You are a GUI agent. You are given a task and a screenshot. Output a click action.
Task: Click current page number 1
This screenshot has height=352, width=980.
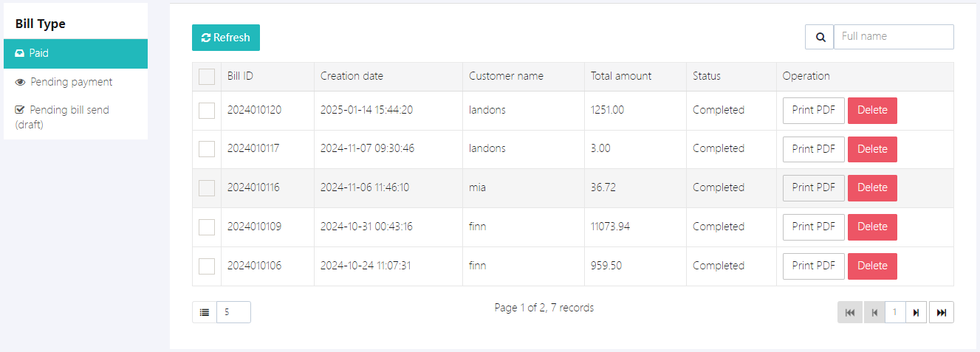(x=895, y=312)
